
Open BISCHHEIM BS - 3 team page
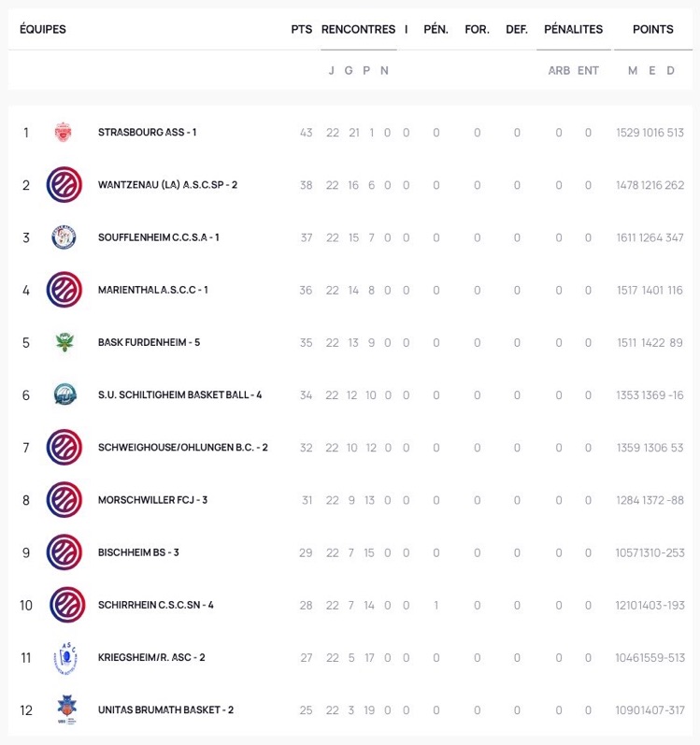[x=138, y=552]
